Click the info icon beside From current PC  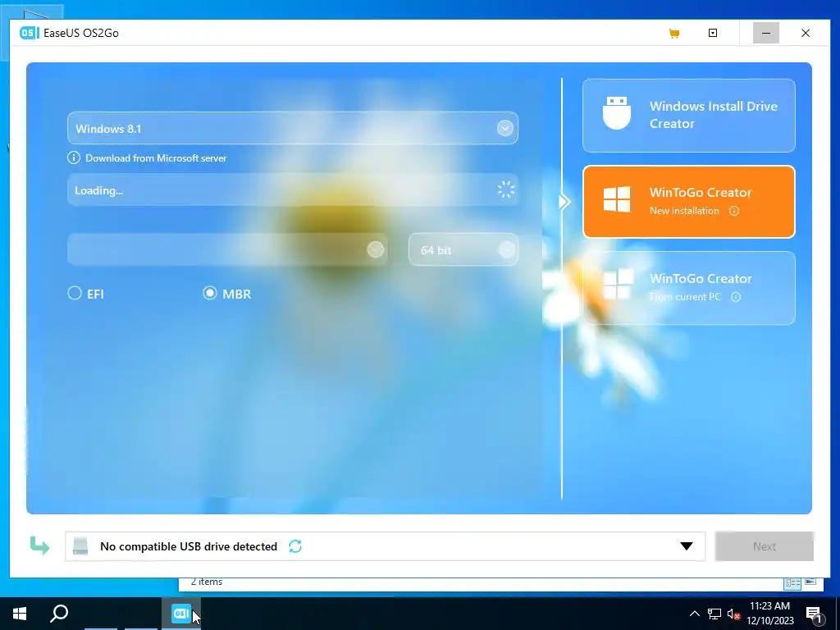click(x=736, y=297)
